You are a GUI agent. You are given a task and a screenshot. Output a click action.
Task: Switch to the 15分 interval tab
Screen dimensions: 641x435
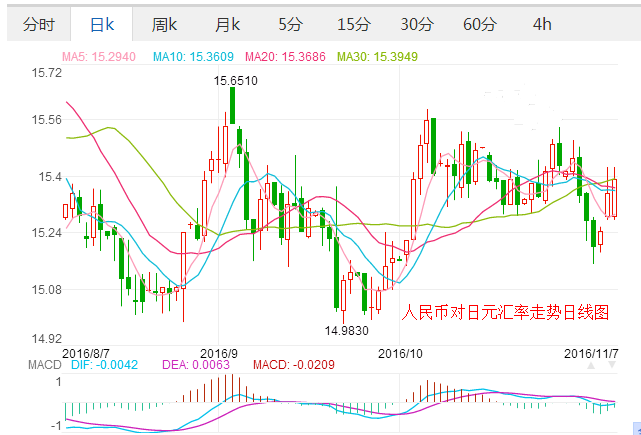(354, 25)
